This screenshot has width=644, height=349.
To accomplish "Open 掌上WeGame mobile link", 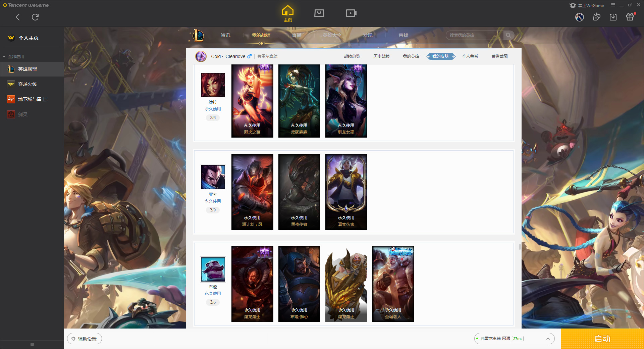I will 587,5.
